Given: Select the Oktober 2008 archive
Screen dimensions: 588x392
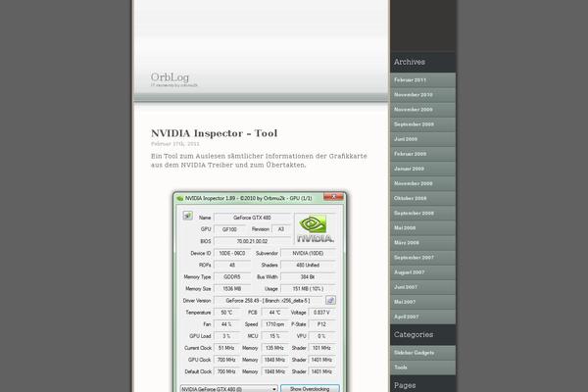Looking at the screenshot, I should point(422,198).
